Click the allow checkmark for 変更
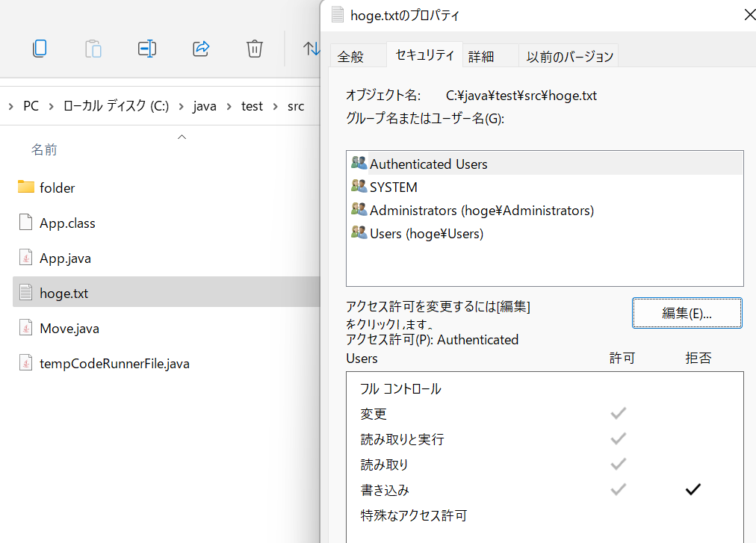Screen dimensions: 756x543 [x=618, y=413]
